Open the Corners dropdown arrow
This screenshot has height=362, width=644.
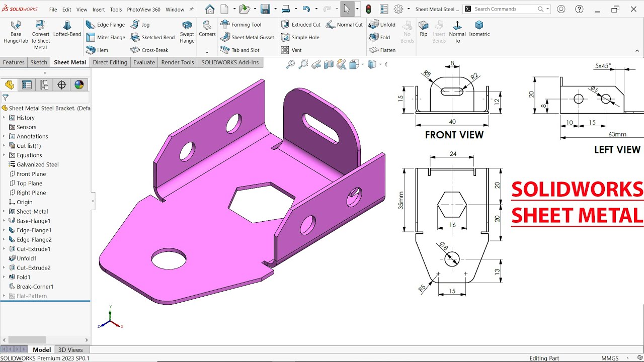coord(207,52)
